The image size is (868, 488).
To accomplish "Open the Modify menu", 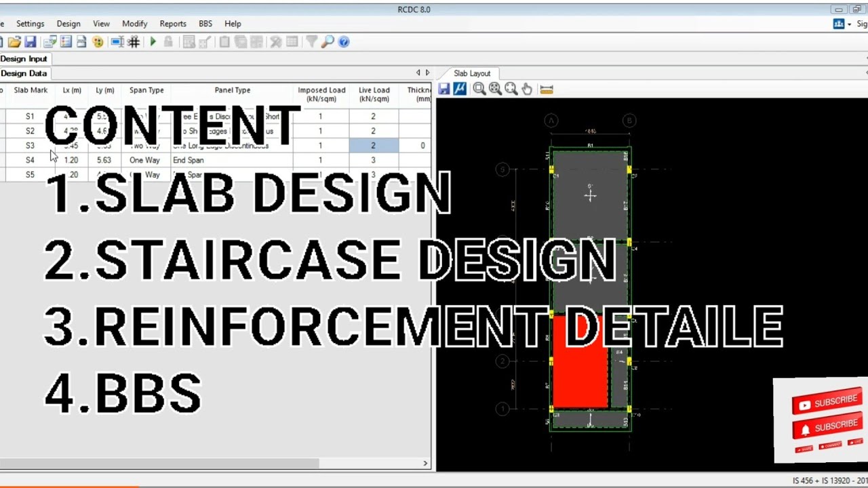I will [134, 24].
